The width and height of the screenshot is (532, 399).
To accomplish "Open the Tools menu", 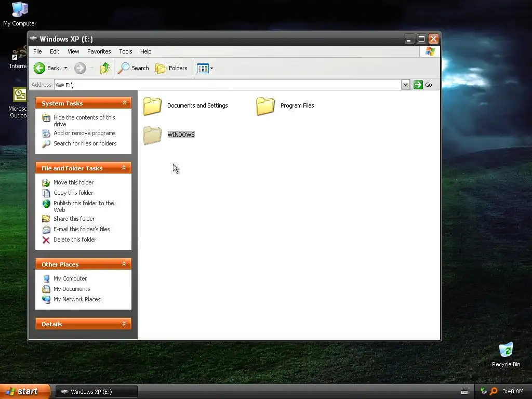I will click(126, 51).
